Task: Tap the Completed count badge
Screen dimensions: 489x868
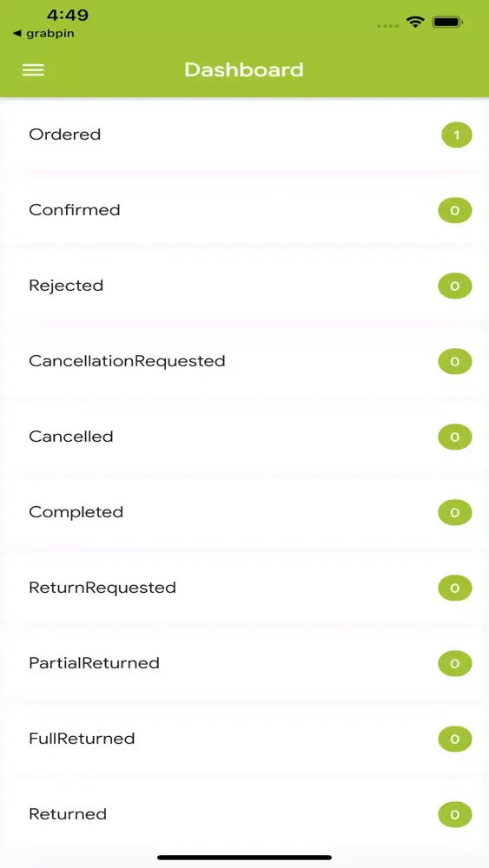Action: point(454,513)
